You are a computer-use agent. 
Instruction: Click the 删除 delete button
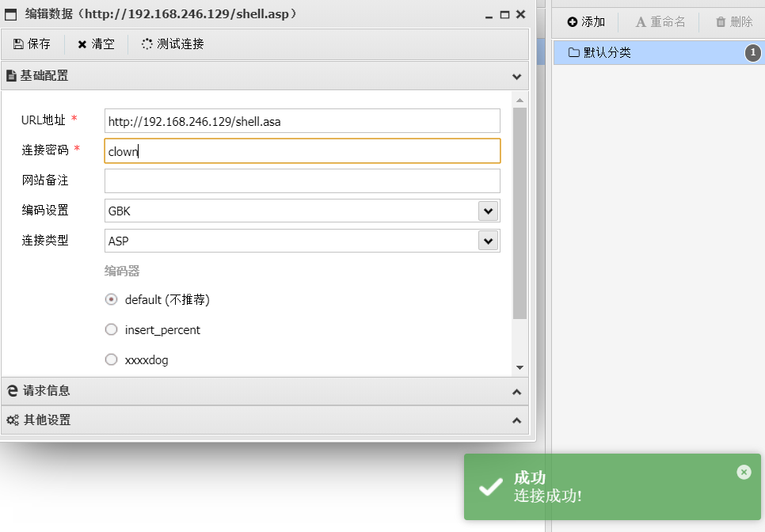pyautogui.click(x=734, y=22)
